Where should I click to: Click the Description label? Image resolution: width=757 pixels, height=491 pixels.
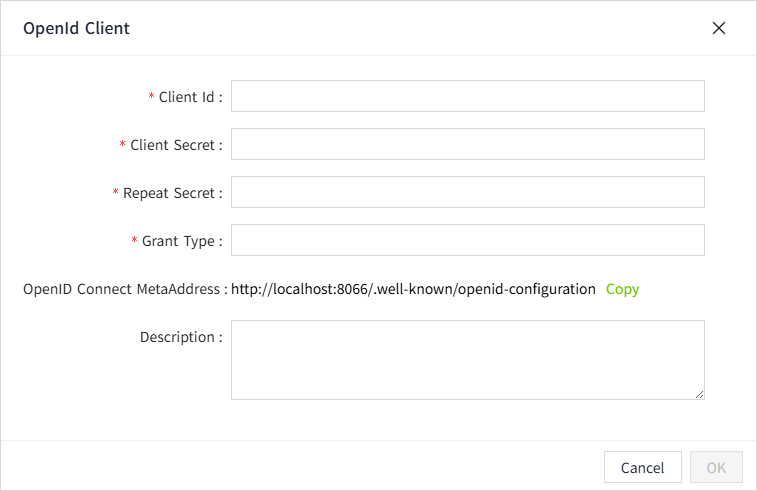point(180,337)
